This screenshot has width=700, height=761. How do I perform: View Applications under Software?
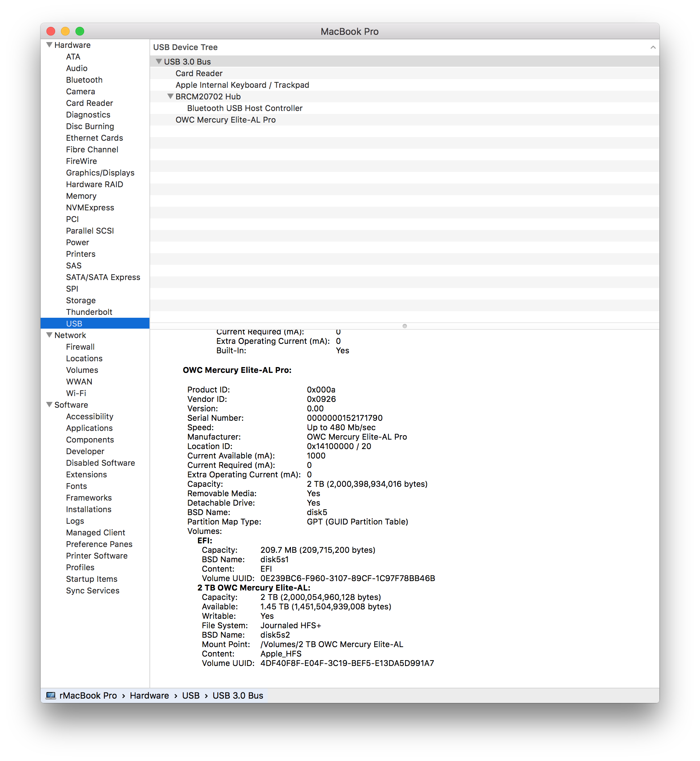(89, 428)
